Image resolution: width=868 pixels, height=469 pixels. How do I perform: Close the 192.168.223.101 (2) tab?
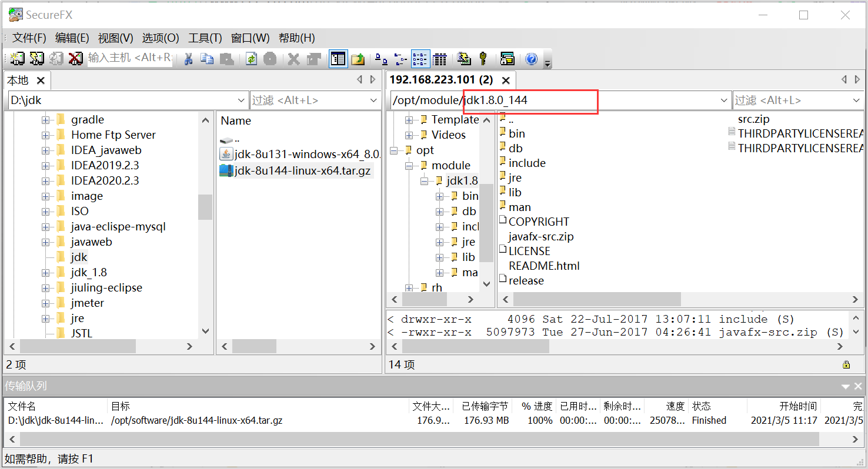[x=505, y=80]
